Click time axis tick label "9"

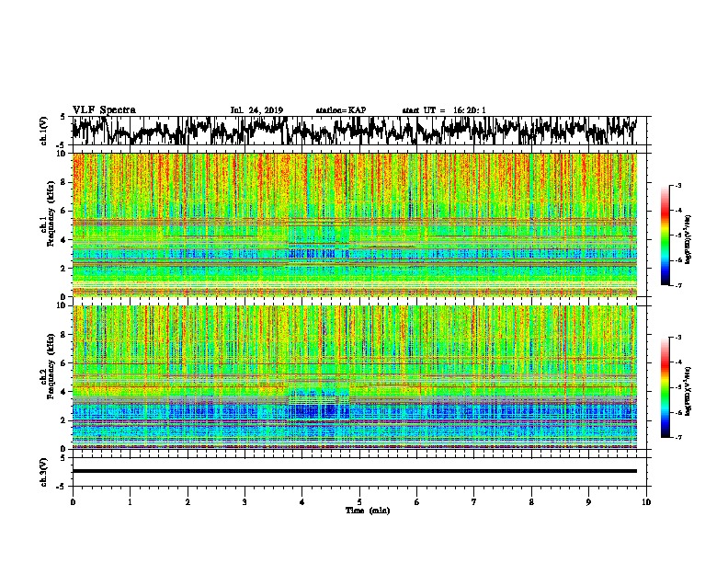588,502
